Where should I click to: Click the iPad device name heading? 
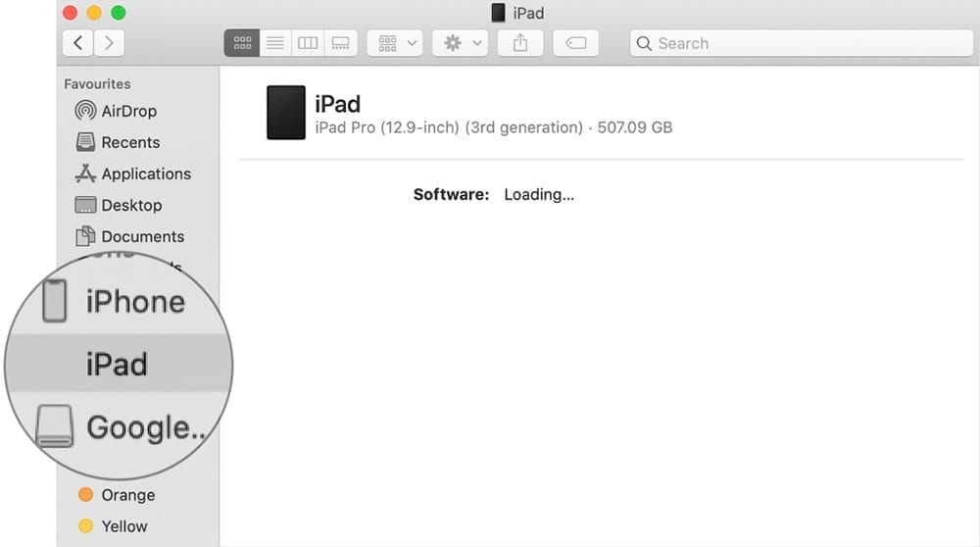point(337,104)
